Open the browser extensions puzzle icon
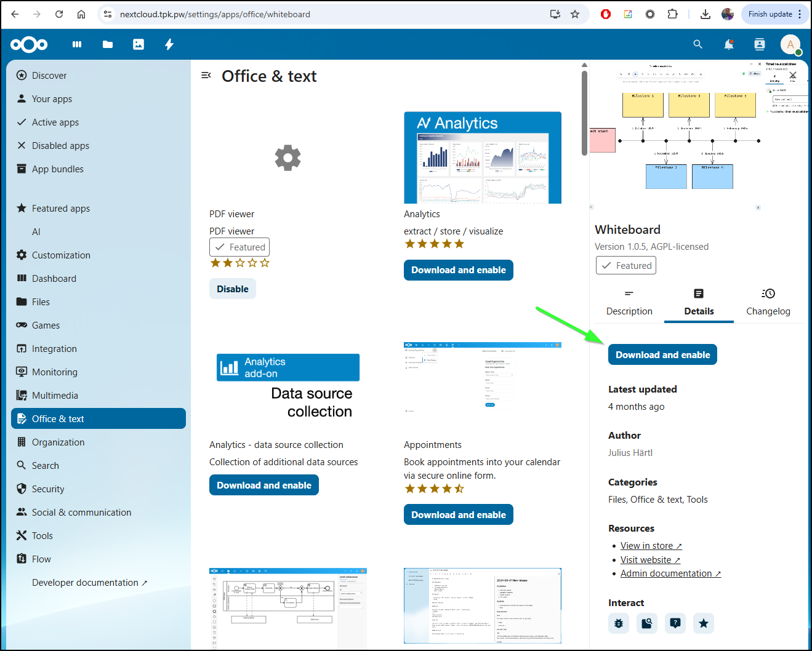Screen dimensions: 812x651 coord(672,14)
